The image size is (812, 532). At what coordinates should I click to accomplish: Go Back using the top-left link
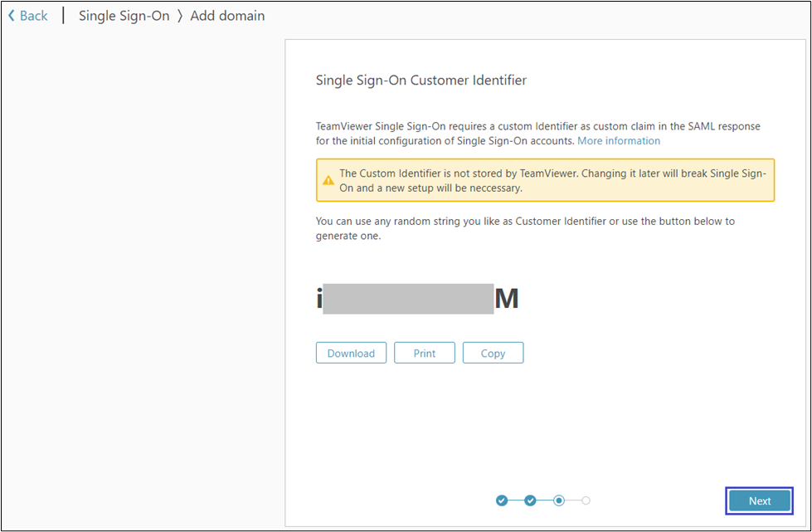[x=27, y=15]
